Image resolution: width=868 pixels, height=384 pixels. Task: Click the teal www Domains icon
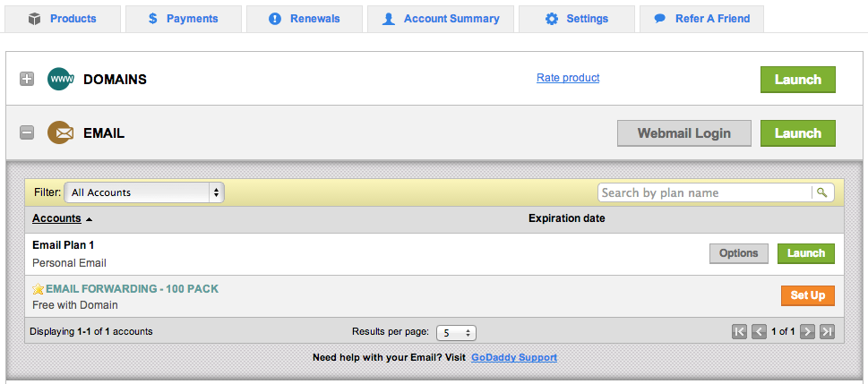click(60, 80)
